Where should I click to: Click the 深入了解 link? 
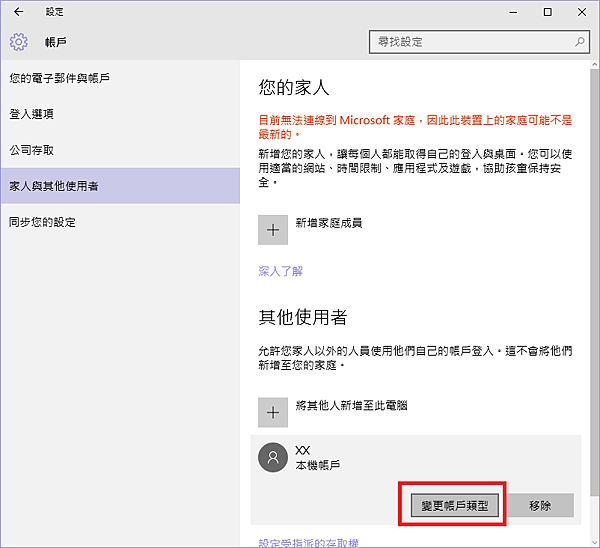point(280,271)
